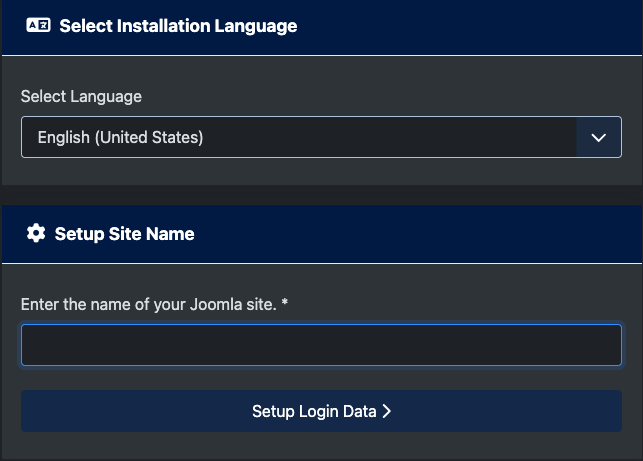This screenshot has height=461, width=643.
Task: Click the required asterisk after the site label
Action: pos(285,304)
